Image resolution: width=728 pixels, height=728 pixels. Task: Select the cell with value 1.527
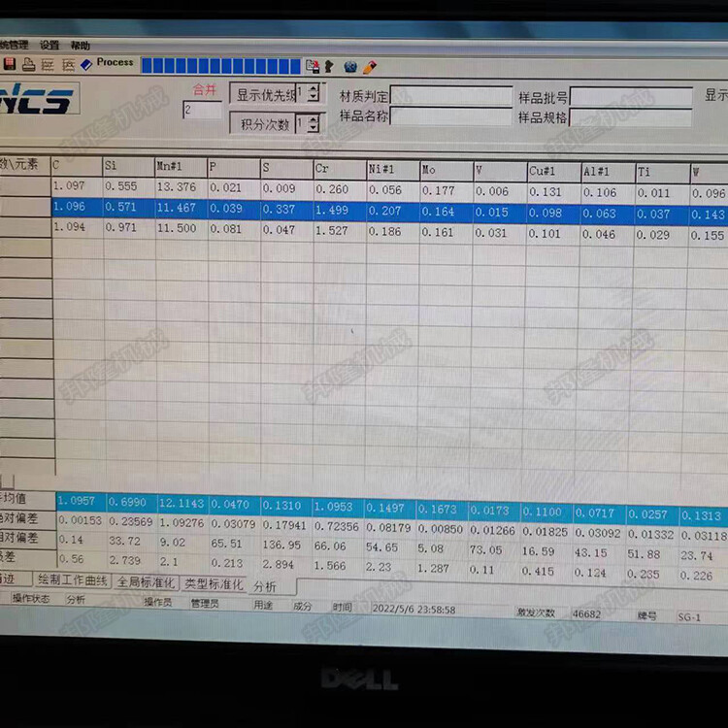point(340,231)
